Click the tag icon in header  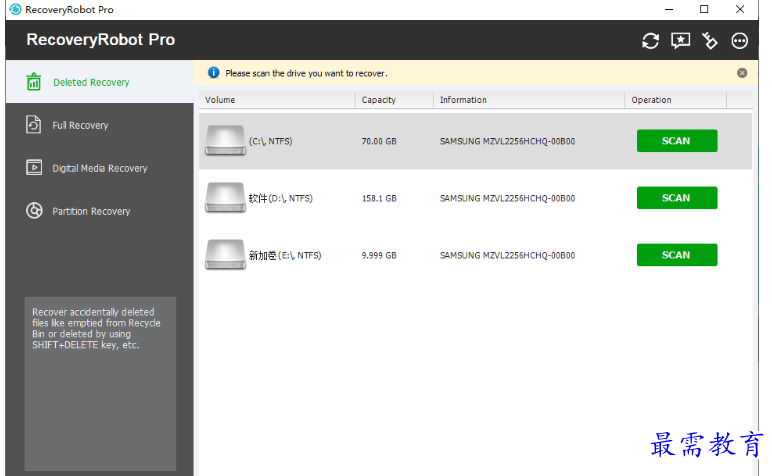point(709,41)
